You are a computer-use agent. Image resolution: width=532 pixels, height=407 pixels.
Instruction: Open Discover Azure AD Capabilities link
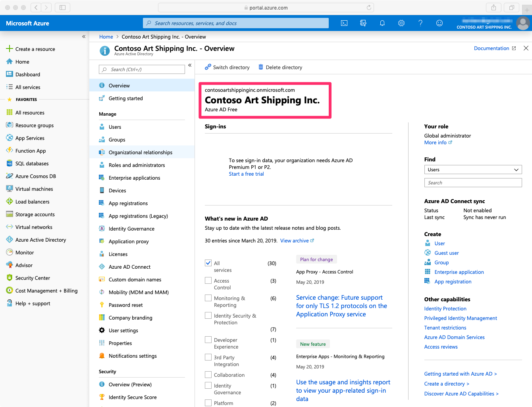[x=461, y=394]
